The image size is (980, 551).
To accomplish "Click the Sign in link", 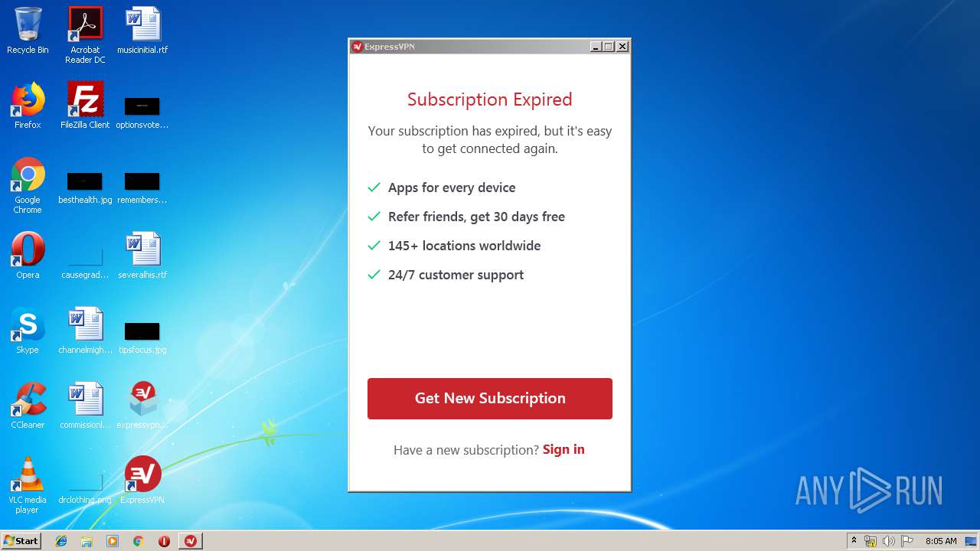I will point(563,449).
